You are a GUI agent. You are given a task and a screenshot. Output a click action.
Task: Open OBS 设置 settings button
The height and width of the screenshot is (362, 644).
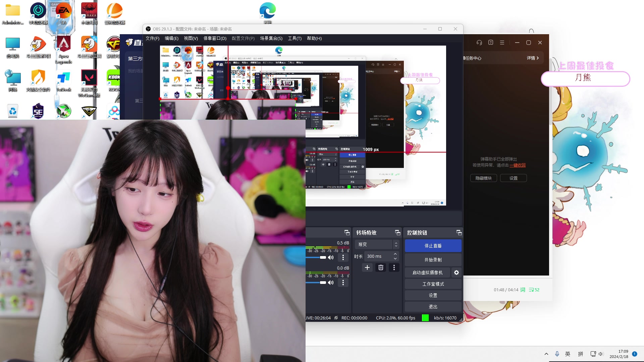pyautogui.click(x=433, y=295)
